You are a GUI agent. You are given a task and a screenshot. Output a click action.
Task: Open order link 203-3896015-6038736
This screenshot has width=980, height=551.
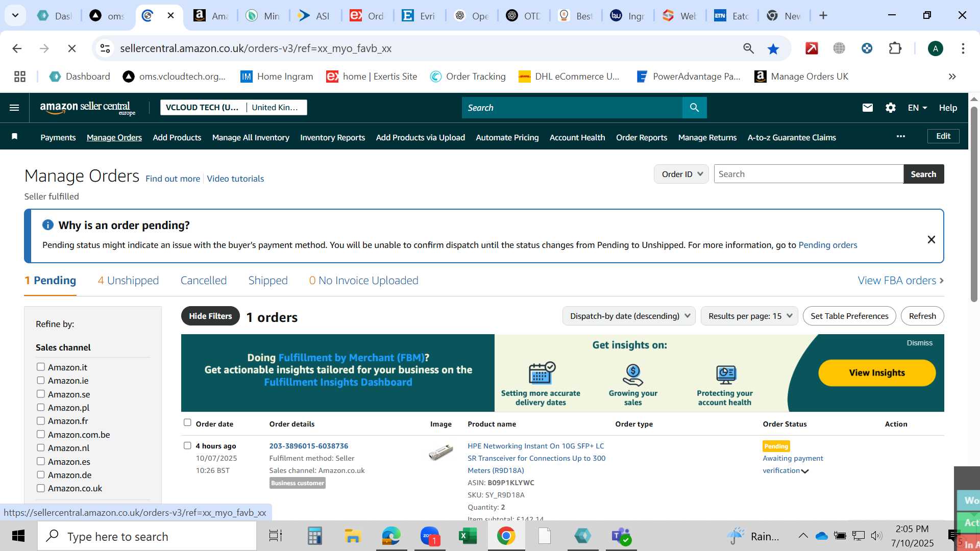coord(309,445)
